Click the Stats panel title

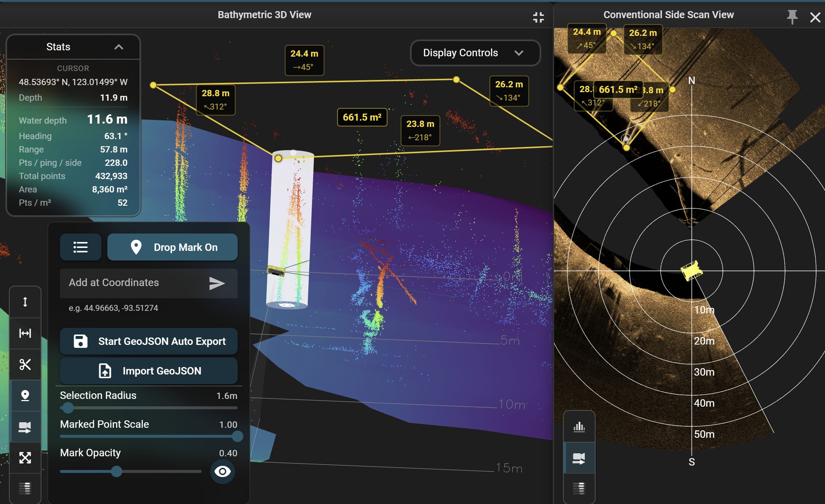(58, 47)
